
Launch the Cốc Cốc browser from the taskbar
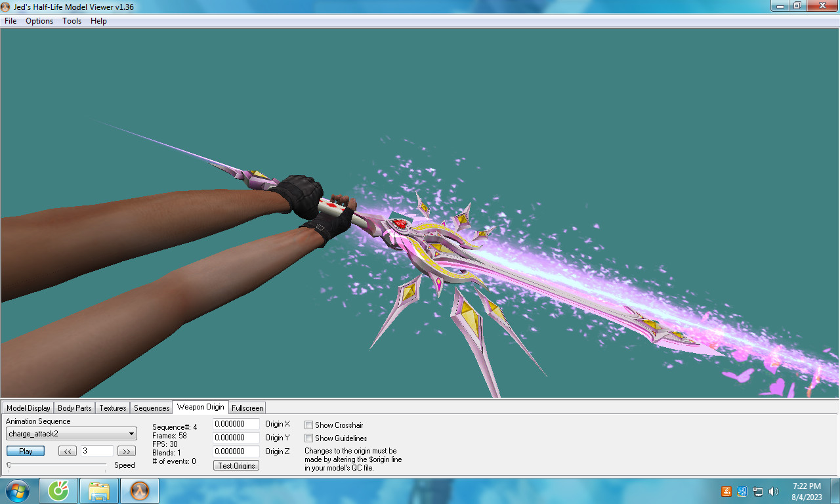tap(58, 490)
